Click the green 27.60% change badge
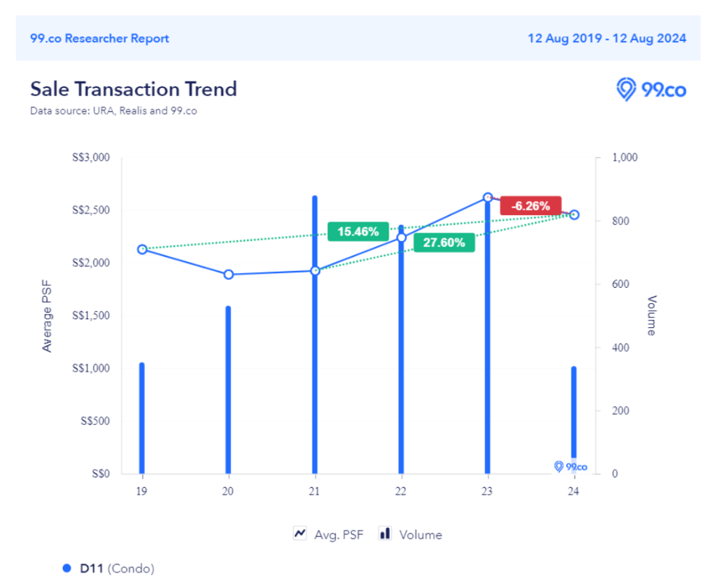The image size is (711, 588). point(444,242)
